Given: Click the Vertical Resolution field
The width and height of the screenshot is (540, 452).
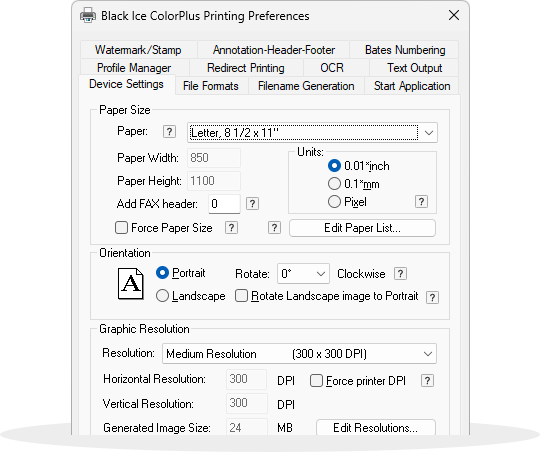Looking at the screenshot, I should (x=247, y=403).
